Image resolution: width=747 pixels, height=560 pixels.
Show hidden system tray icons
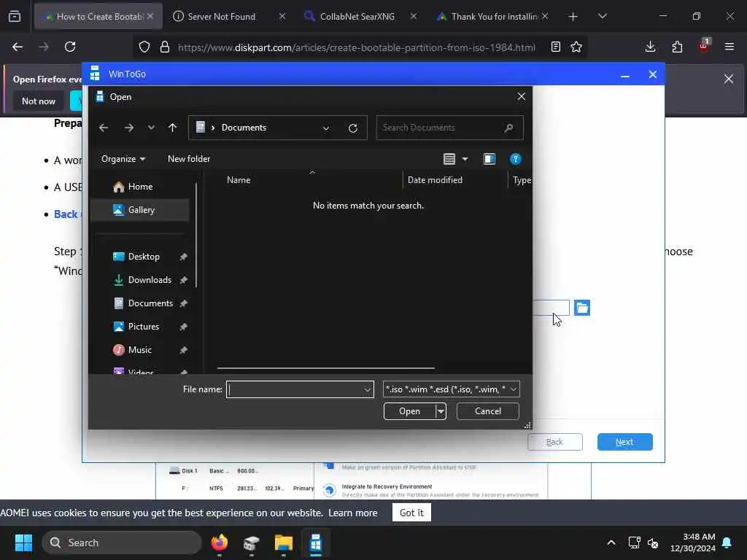(x=611, y=542)
